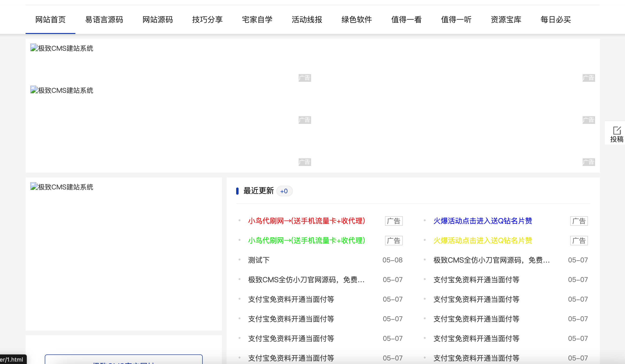625x364 pixels.
Task: Select 技巧分享 in the navigation
Action: pos(207,20)
